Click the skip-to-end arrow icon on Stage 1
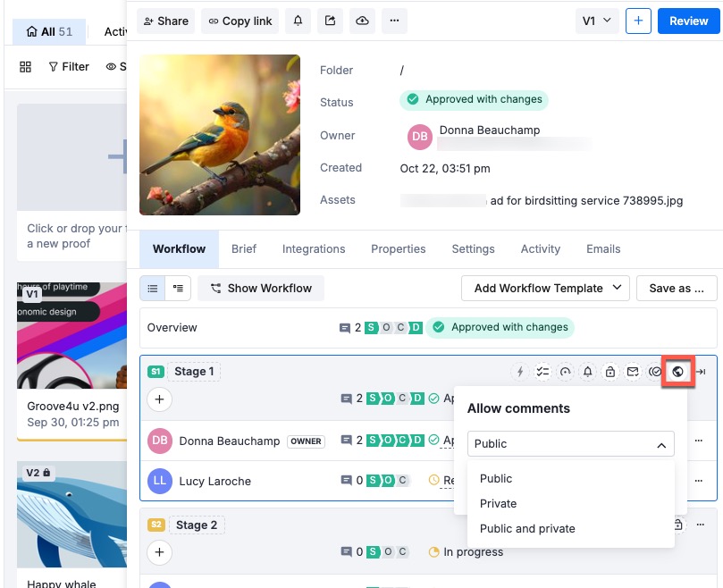 702,371
